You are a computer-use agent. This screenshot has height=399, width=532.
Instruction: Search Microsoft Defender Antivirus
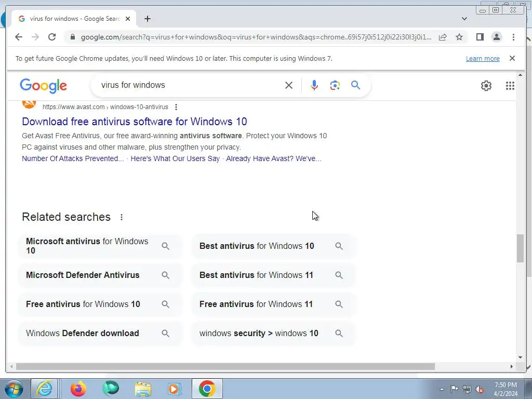[100, 275]
